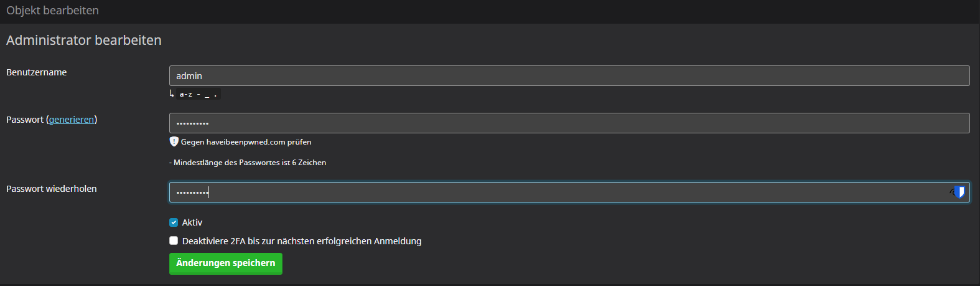Click the Passwort label text
This screenshot has height=286, width=980.
[x=25, y=120]
